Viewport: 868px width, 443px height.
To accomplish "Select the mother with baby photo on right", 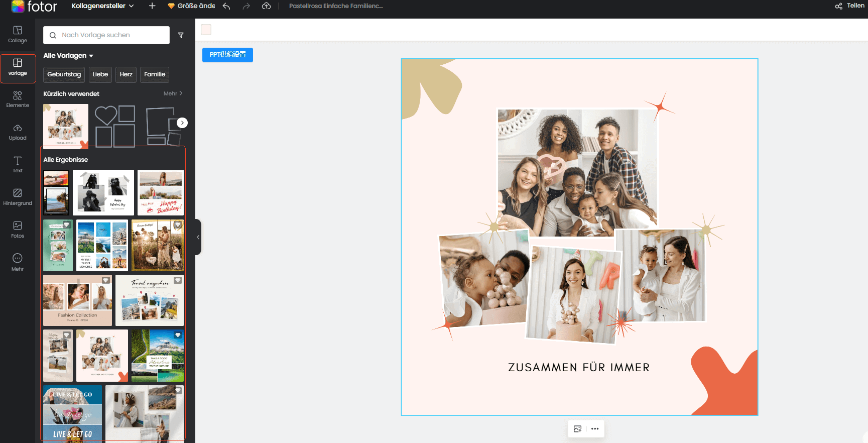I will click(x=661, y=275).
